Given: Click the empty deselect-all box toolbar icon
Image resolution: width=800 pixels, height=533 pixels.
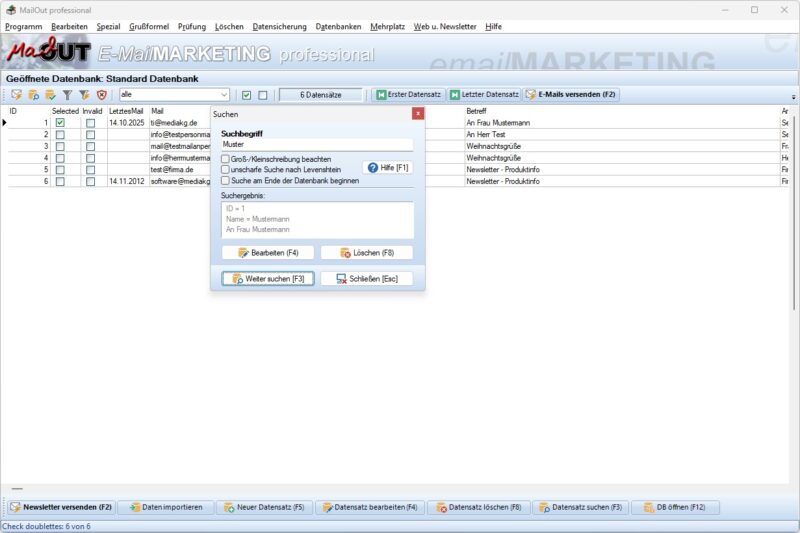Looking at the screenshot, I should [x=263, y=95].
